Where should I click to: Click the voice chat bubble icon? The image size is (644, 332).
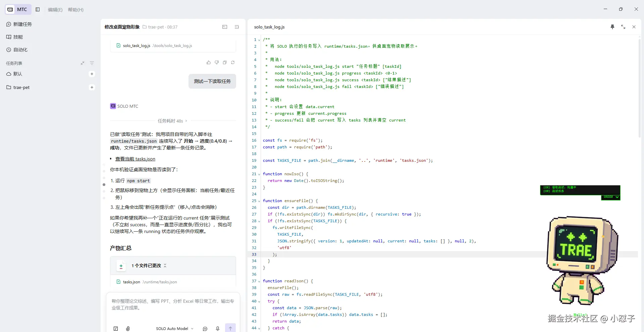[x=205, y=329]
